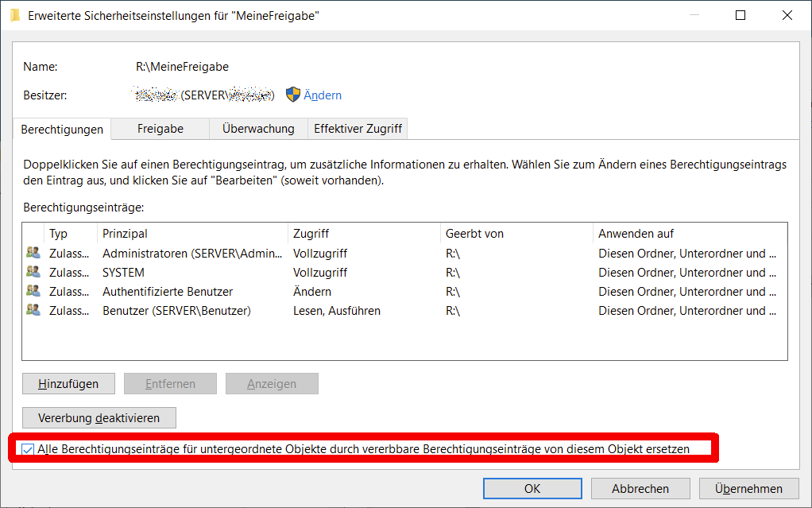Image resolution: width=812 pixels, height=508 pixels.
Task: Maximize the dialog window
Action: point(740,15)
